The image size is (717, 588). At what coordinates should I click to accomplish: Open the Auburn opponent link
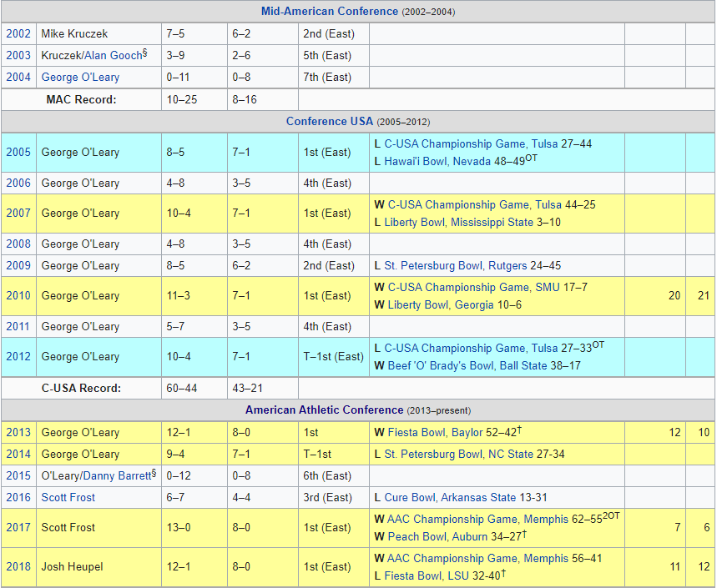point(470,537)
